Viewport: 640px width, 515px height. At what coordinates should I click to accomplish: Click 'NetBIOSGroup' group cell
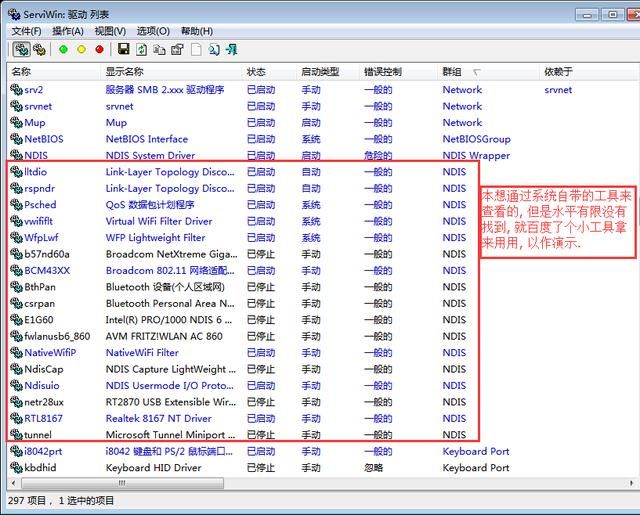tap(476, 139)
